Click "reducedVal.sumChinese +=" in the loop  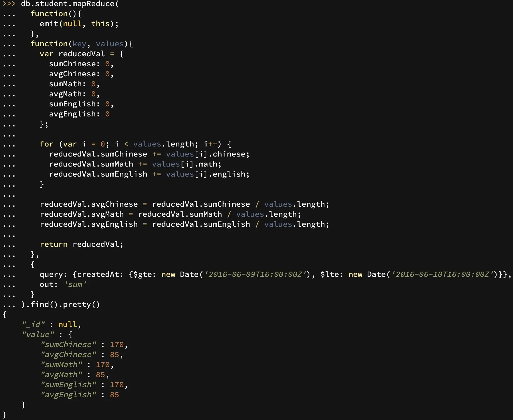105,154
